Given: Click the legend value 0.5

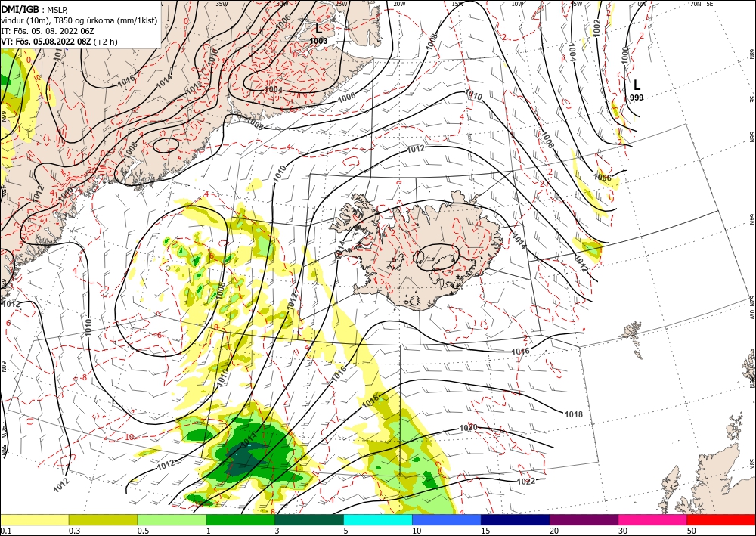Looking at the screenshot, I should [x=143, y=531].
